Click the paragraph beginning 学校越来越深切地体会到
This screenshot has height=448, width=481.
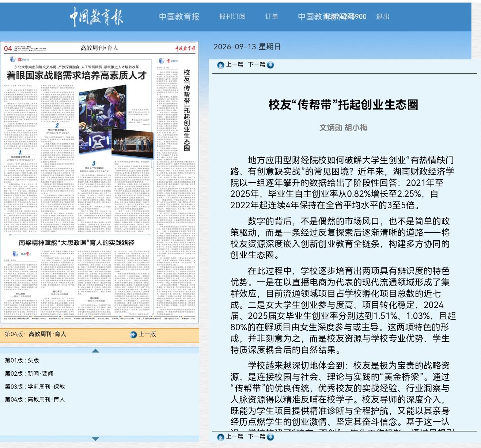tap(343, 395)
